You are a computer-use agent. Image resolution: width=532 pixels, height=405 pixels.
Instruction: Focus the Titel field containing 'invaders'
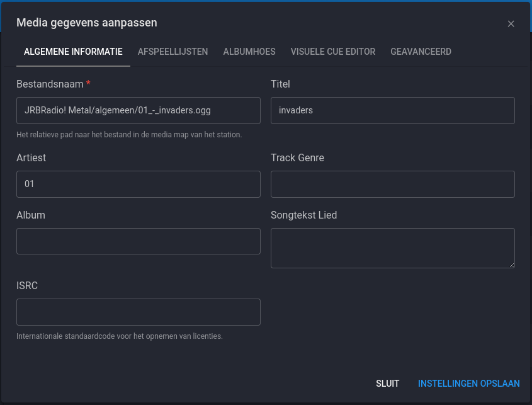392,110
